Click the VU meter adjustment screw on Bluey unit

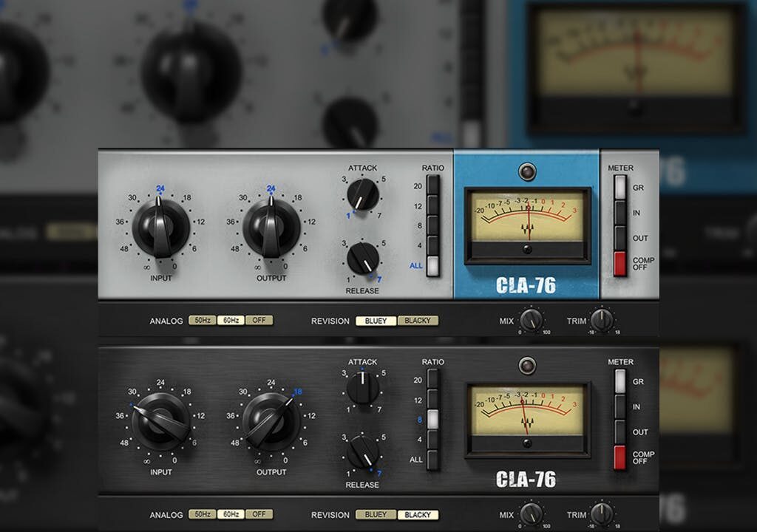point(527,249)
